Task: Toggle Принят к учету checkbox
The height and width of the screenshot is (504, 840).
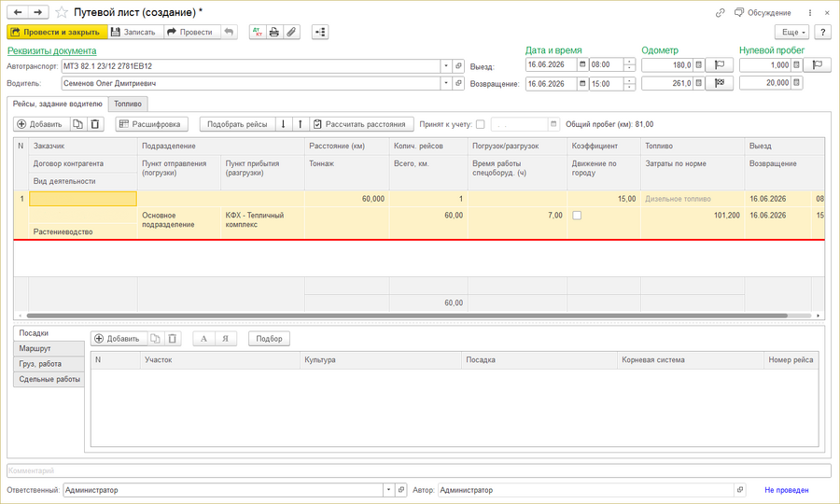Action: pyautogui.click(x=480, y=124)
